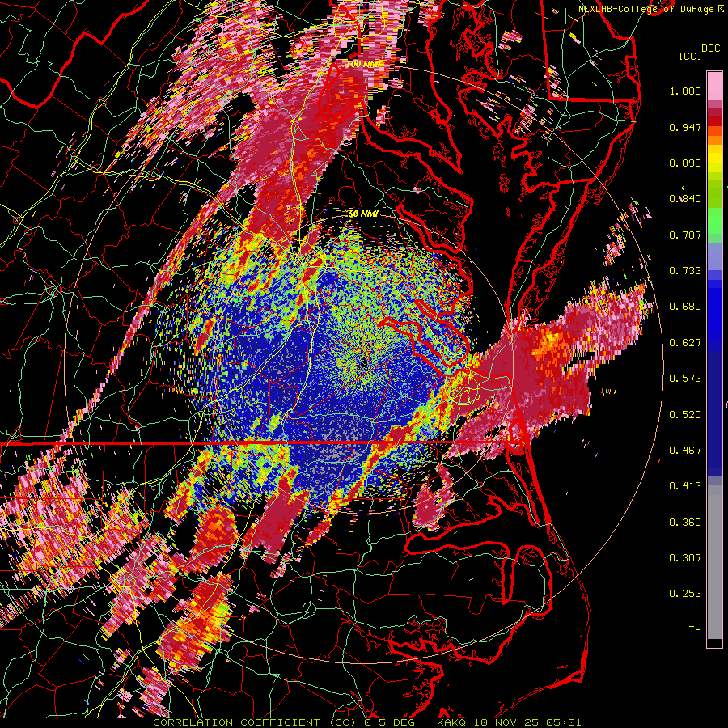
Task: Click the TH threshold label
Action: click(x=695, y=630)
